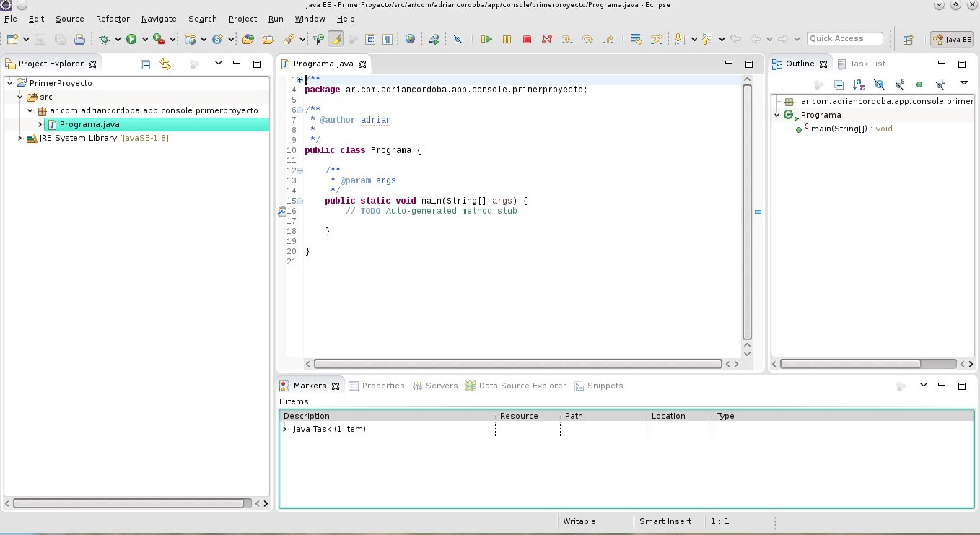This screenshot has height=535, width=980.
Task: Toggle Mark Occurrences highlighter icon
Action: (335, 39)
